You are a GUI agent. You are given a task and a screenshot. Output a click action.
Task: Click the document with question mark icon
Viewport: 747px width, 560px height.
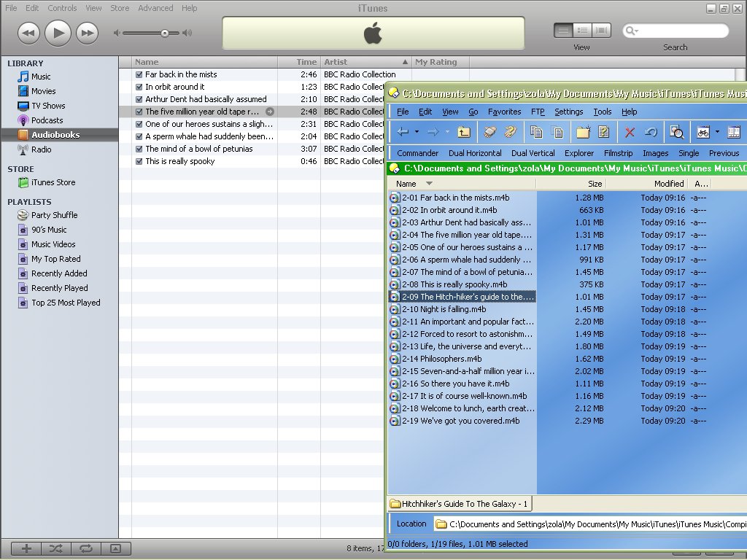(603, 132)
